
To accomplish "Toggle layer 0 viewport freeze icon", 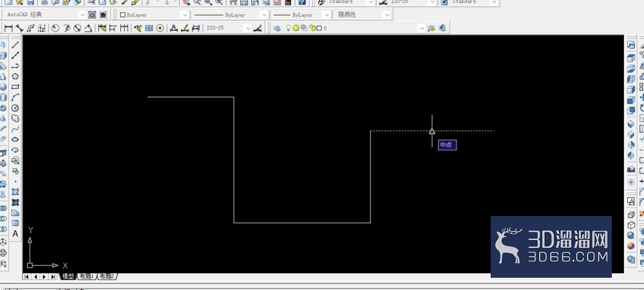I will (303, 28).
